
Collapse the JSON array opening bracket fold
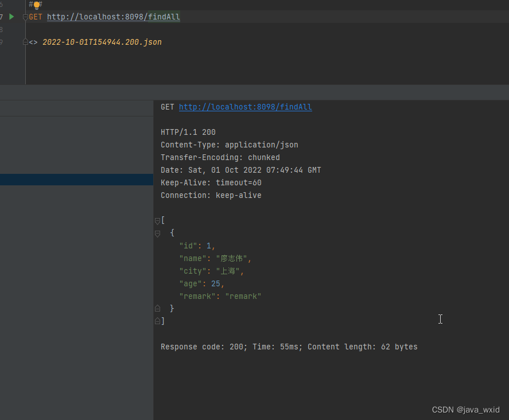(x=157, y=221)
